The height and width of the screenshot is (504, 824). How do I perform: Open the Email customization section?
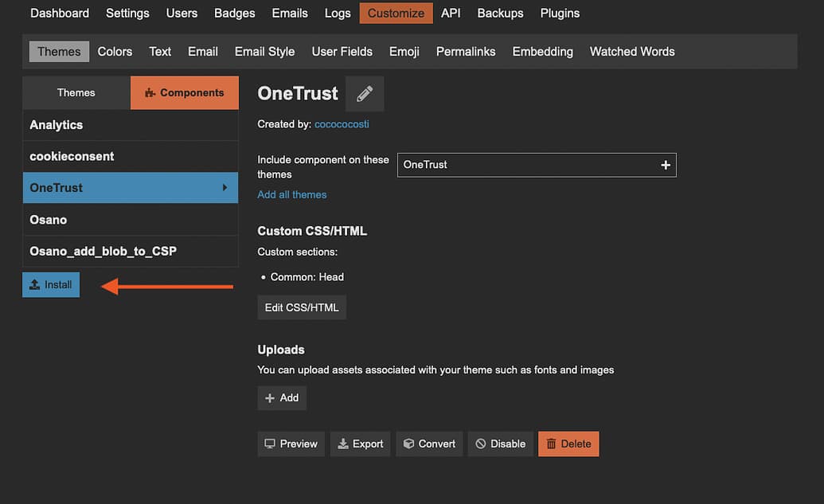pos(203,52)
